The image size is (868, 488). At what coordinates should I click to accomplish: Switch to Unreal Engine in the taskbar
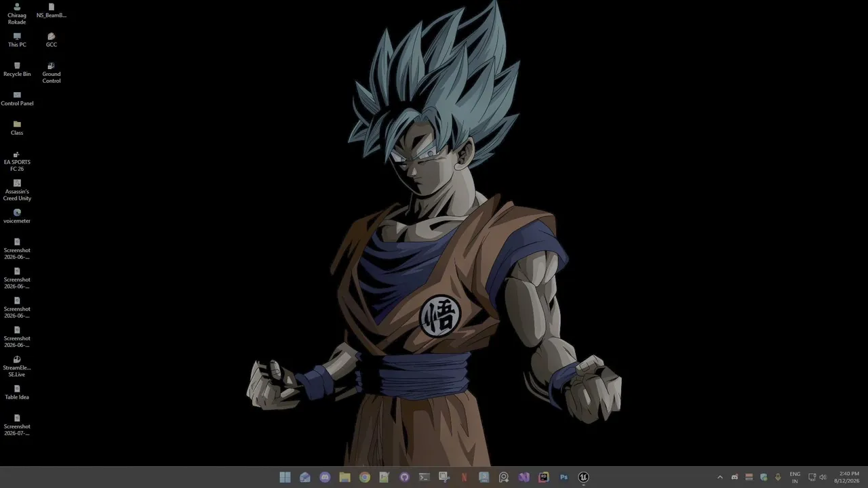(583, 477)
